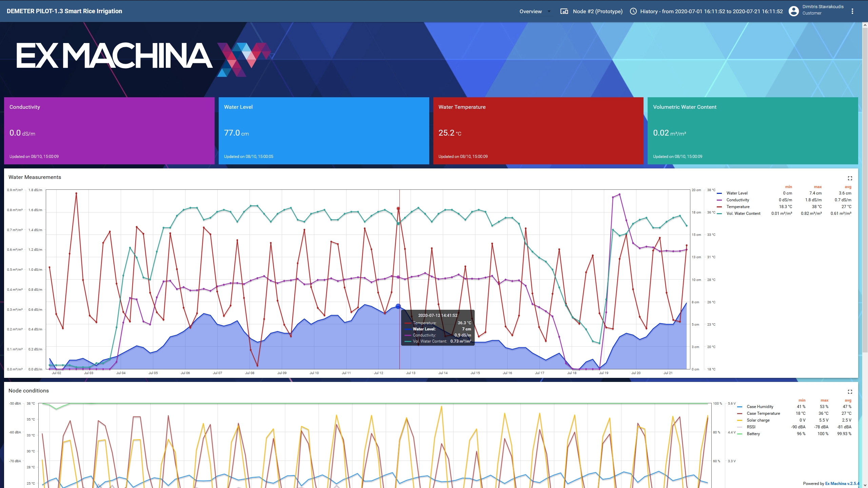868x488 pixels.
Task: Click the Jul 12 x-axis label
Action: pyautogui.click(x=378, y=373)
